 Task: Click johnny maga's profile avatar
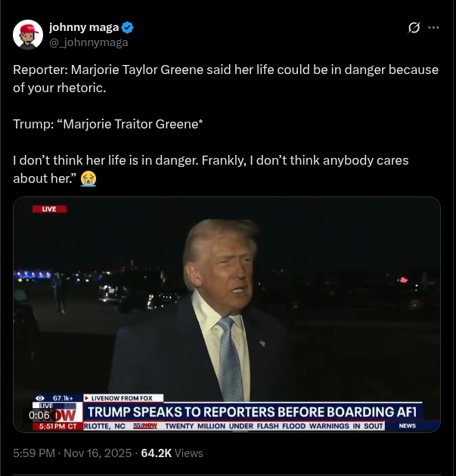click(28, 35)
